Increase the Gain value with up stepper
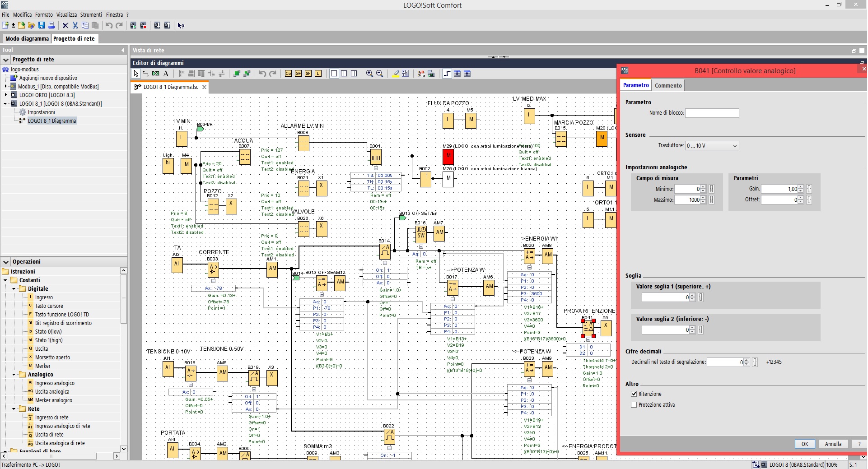 click(x=801, y=187)
